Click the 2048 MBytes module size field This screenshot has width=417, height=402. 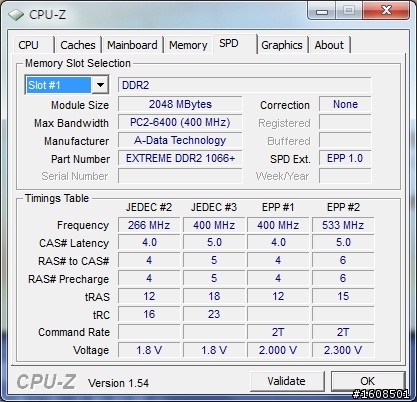click(180, 104)
